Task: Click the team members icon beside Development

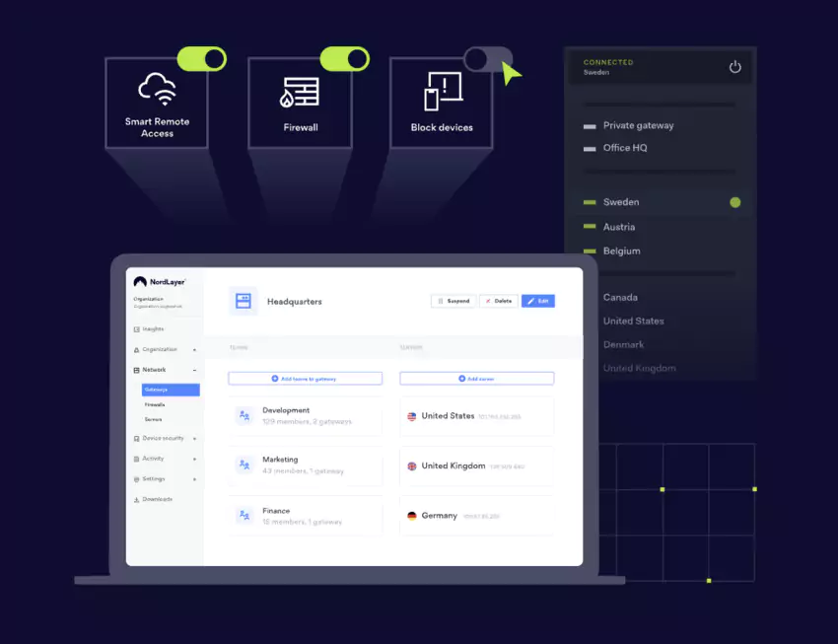Action: tap(244, 414)
